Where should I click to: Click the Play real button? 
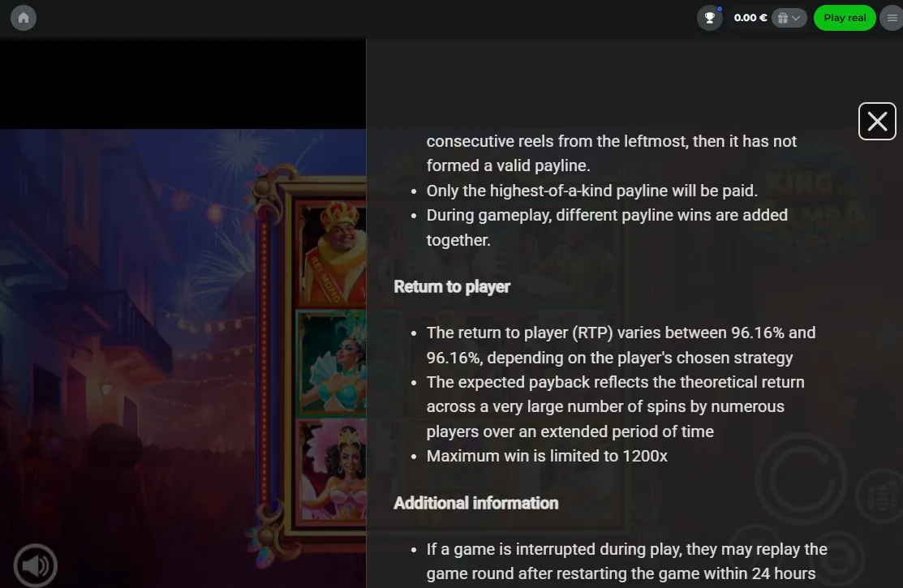point(845,18)
